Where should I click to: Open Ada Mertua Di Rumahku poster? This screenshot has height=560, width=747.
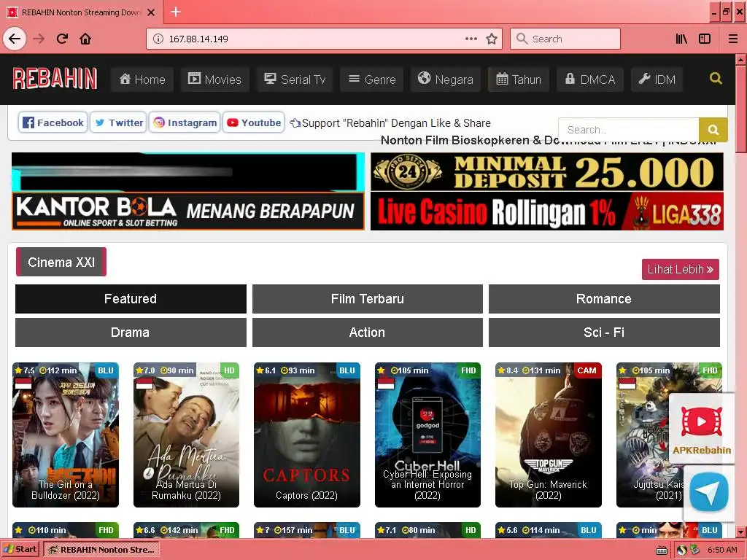click(x=186, y=435)
